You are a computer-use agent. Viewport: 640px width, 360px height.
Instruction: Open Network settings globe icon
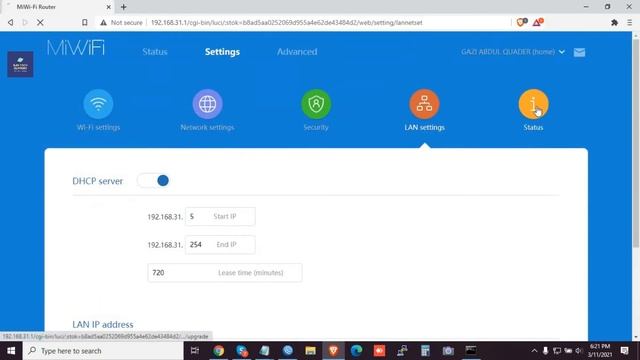point(207,104)
